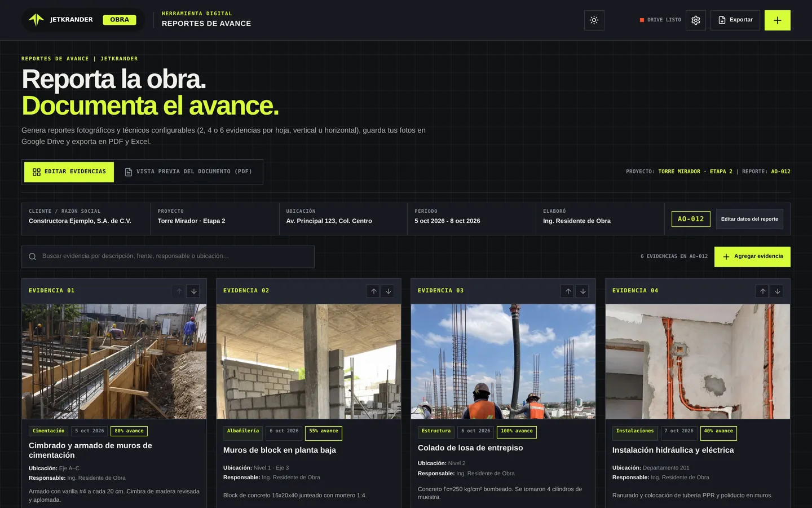
Task: Move Evidencia 01 down arrow
Action: pos(194,291)
